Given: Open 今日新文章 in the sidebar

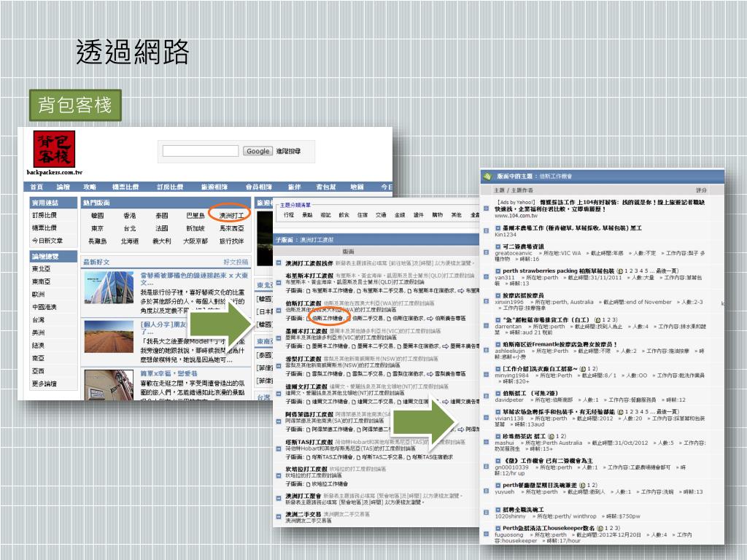Looking at the screenshot, I should click(47, 241).
